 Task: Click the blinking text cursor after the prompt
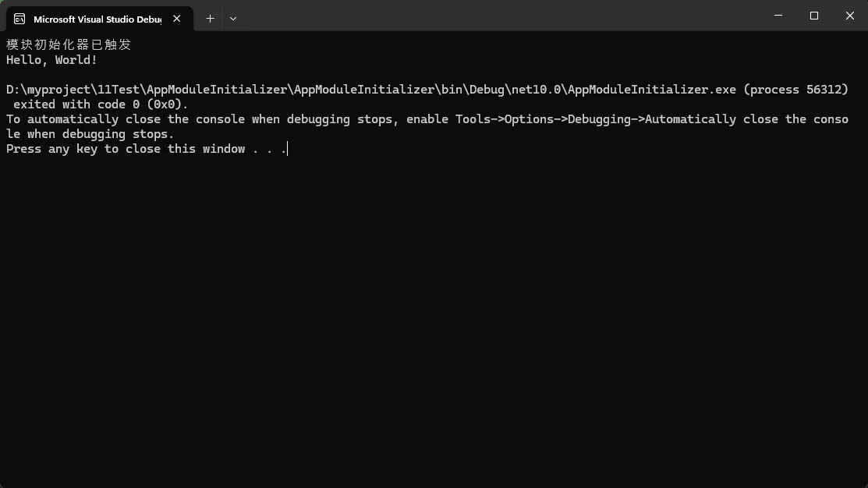[288, 149]
